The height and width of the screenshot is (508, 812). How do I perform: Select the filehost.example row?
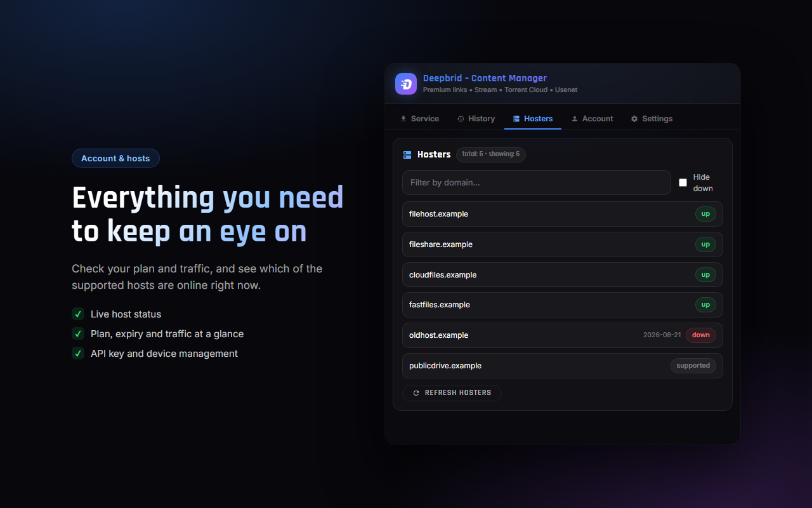point(563,214)
